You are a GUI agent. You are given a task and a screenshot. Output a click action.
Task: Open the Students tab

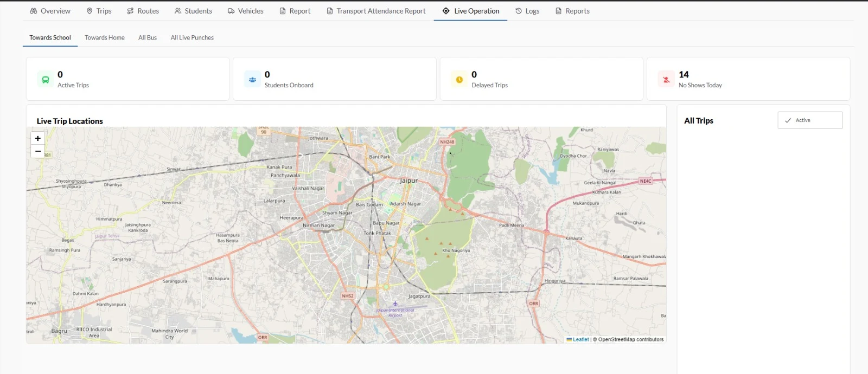coord(193,11)
